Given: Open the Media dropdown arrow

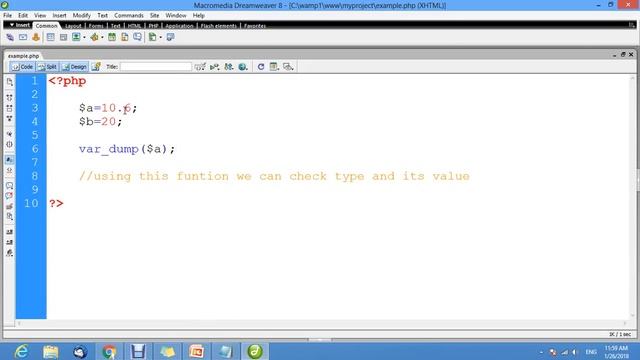Looking at the screenshot, I should [102, 38].
